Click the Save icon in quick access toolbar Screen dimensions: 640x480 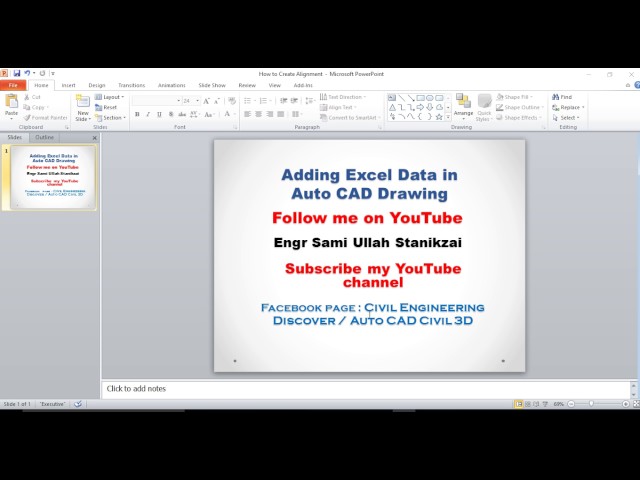[x=17, y=73]
